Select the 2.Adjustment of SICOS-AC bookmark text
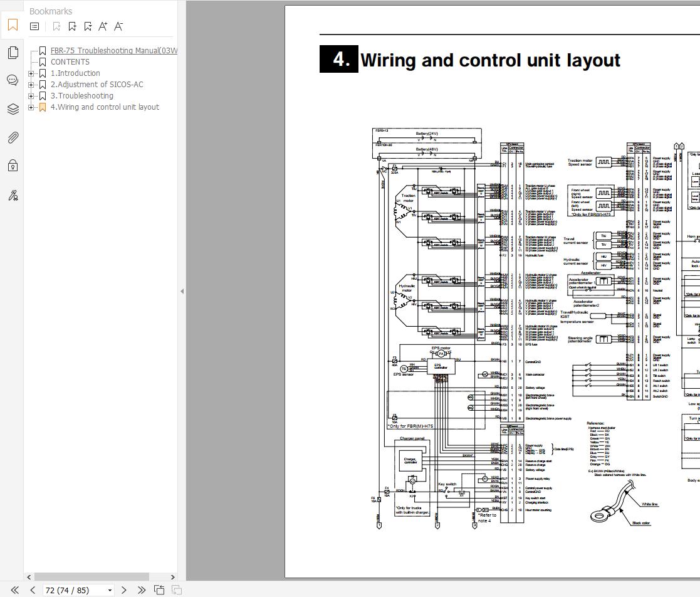 pyautogui.click(x=97, y=85)
